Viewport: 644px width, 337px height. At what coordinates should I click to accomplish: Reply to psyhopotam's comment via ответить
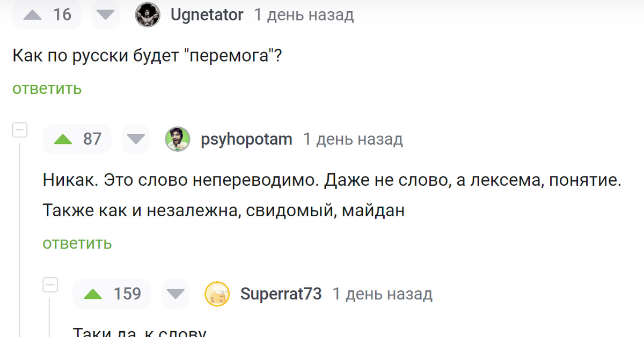pyautogui.click(x=77, y=243)
